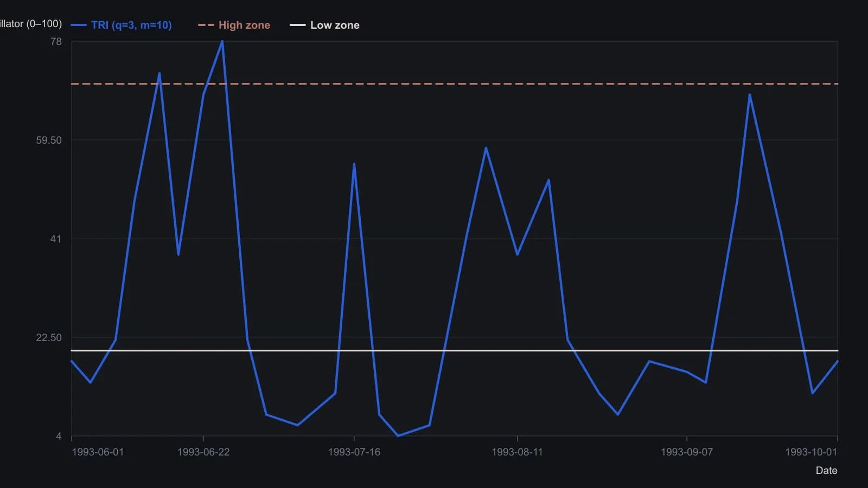Viewport: 868px width, 488px height.
Task: Click the 59.50 y-axis label
Action: tap(49, 140)
